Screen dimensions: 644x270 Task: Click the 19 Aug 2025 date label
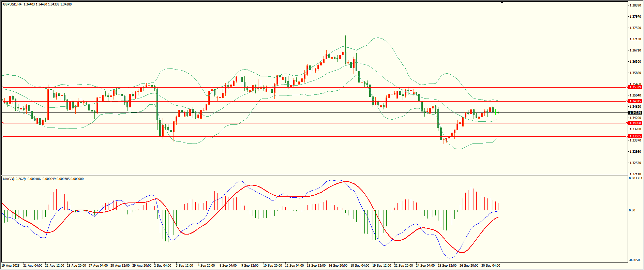(x=11, y=266)
